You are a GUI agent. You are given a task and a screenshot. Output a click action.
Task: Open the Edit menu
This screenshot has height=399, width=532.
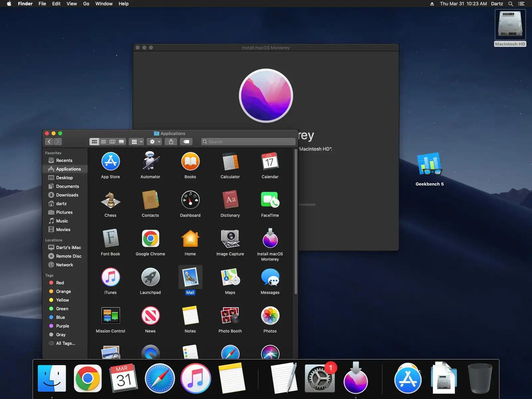56,4
